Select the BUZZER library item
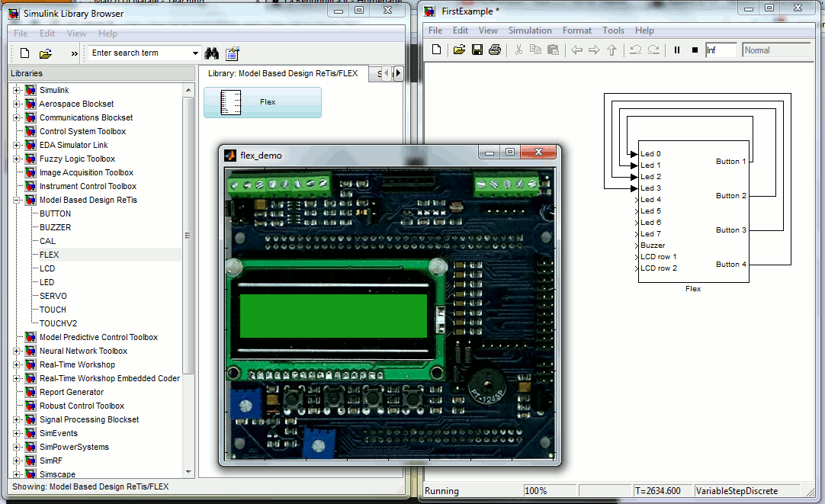 (x=55, y=227)
